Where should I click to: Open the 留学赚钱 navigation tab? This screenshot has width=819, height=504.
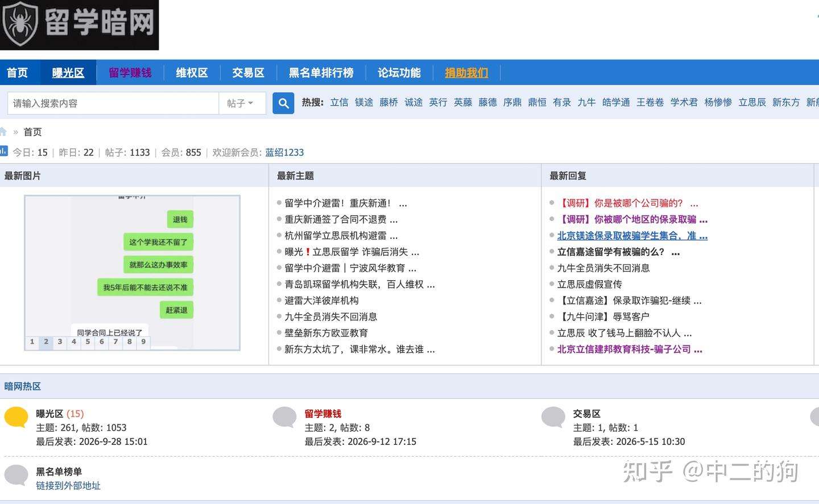(x=130, y=73)
